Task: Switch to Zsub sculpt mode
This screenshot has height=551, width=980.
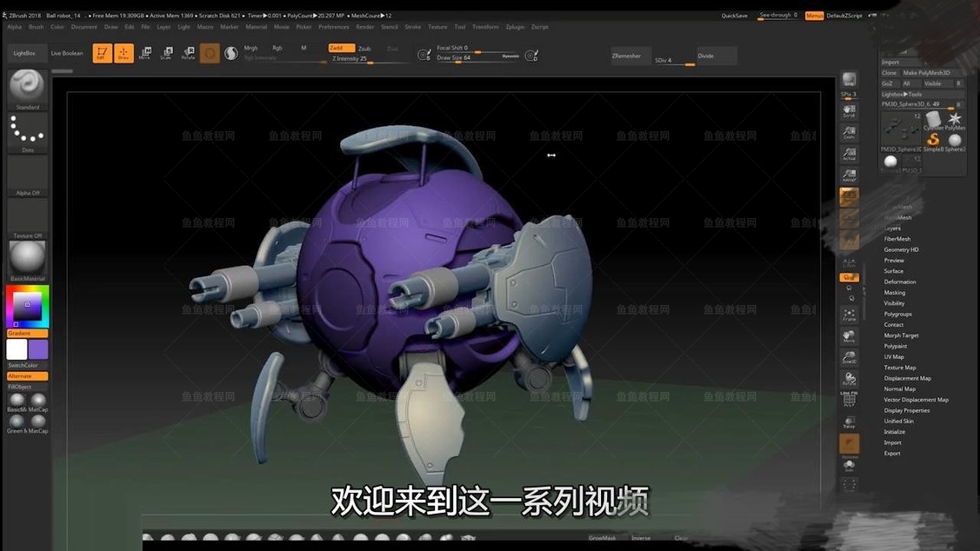Action: [364, 48]
